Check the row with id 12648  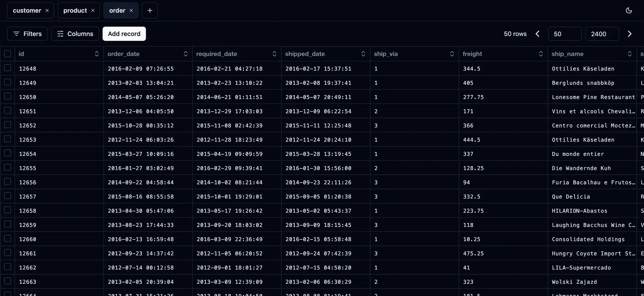(x=8, y=68)
